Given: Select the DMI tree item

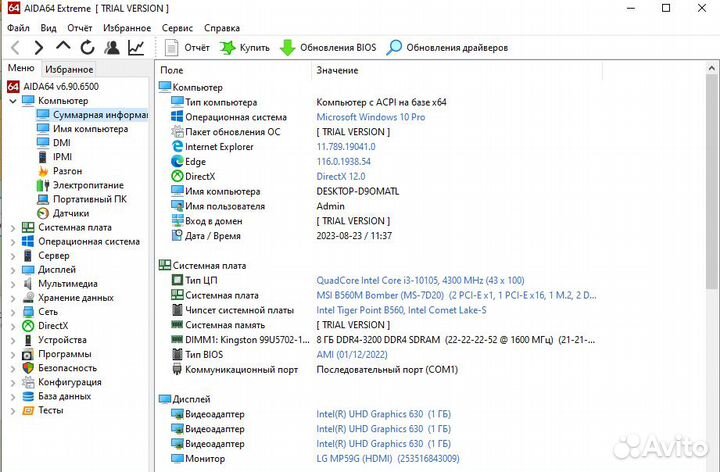Looking at the screenshot, I should click(54, 143).
